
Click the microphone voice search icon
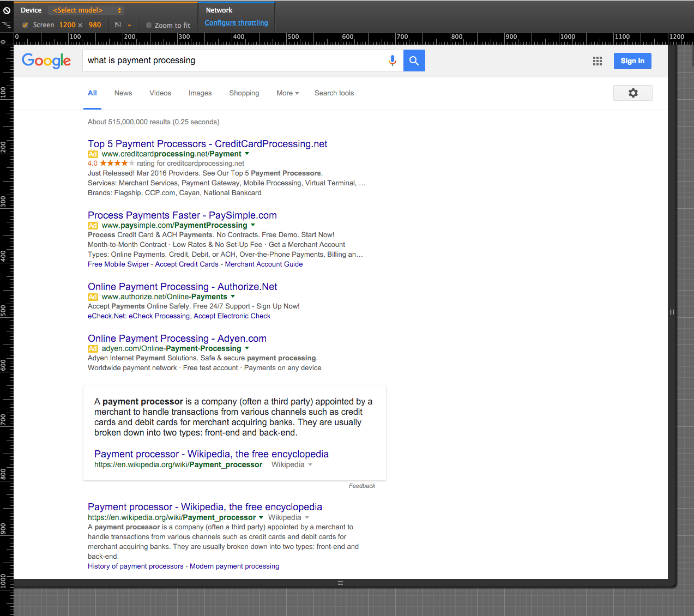392,61
